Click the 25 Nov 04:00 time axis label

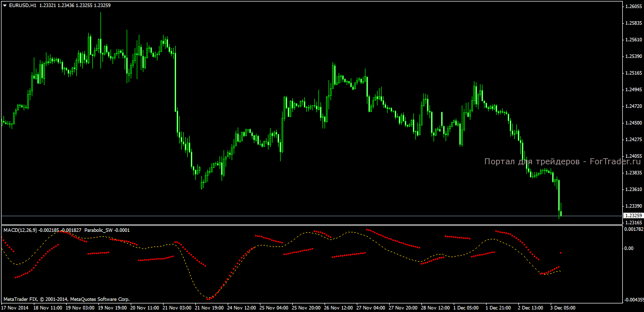point(275,307)
